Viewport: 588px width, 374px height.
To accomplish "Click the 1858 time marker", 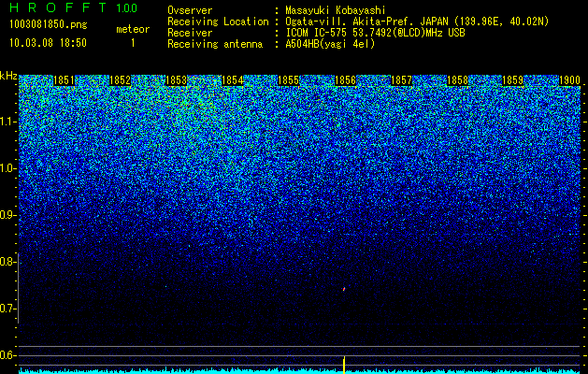I will (x=457, y=80).
